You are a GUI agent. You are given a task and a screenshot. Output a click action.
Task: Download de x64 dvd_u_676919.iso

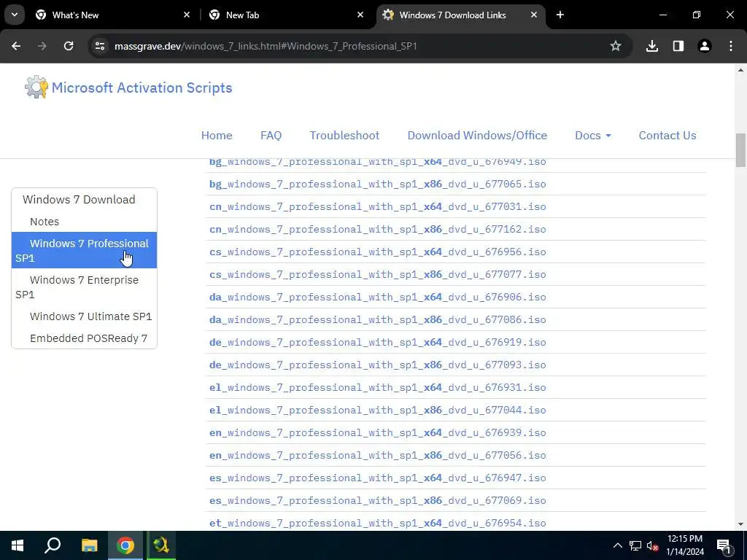(x=377, y=343)
